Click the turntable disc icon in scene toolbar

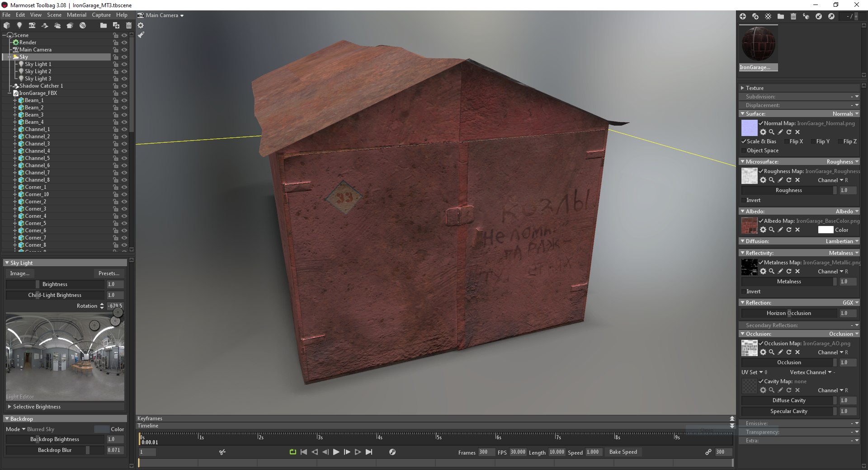[83, 25]
